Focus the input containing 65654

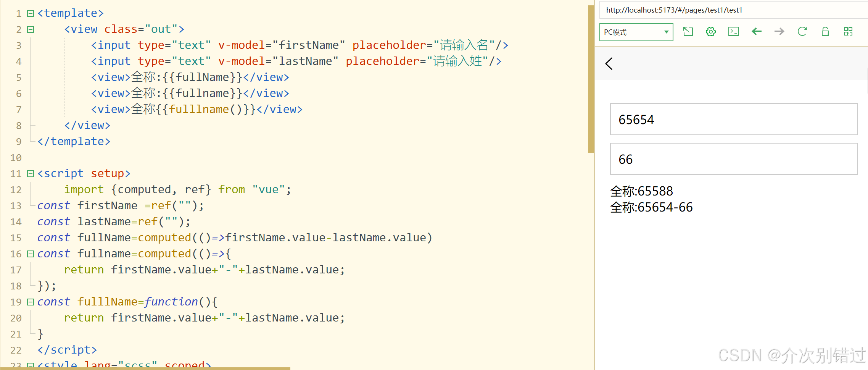[734, 119]
